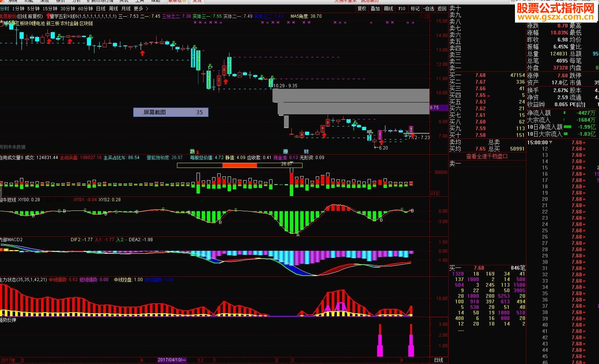
Task: Click the 资产 17.8亿 value
Action: click(559, 82)
